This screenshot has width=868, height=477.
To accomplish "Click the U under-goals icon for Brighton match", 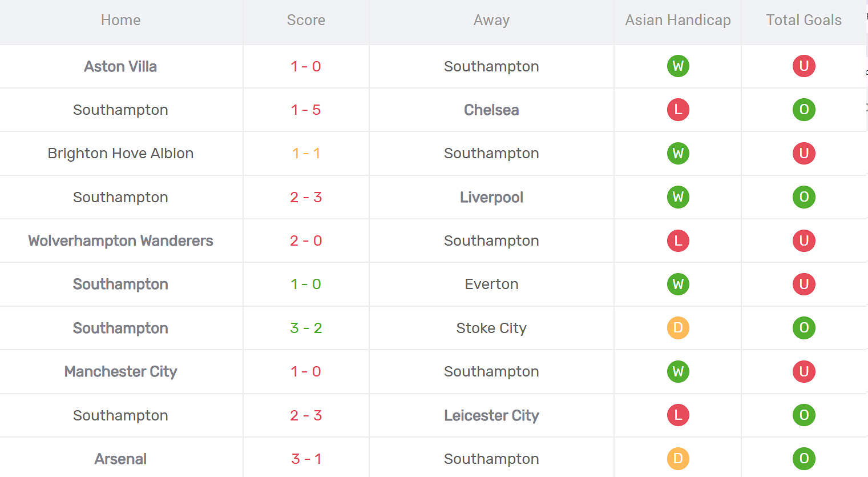I will (x=804, y=153).
